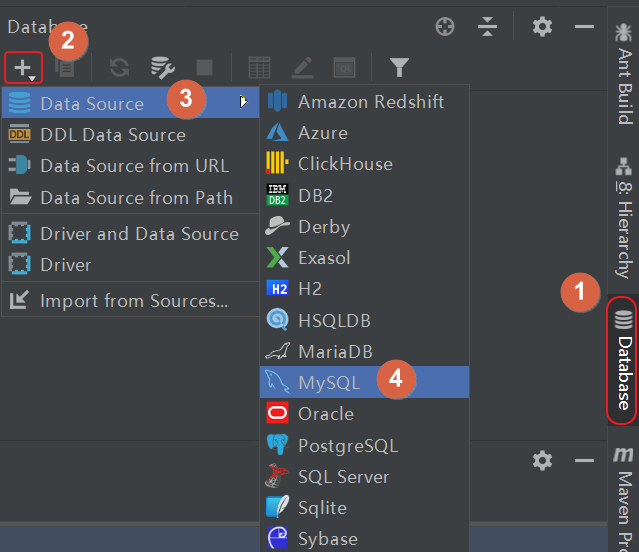Choose the H2 database option
The image size is (639, 552).
click(x=365, y=289)
